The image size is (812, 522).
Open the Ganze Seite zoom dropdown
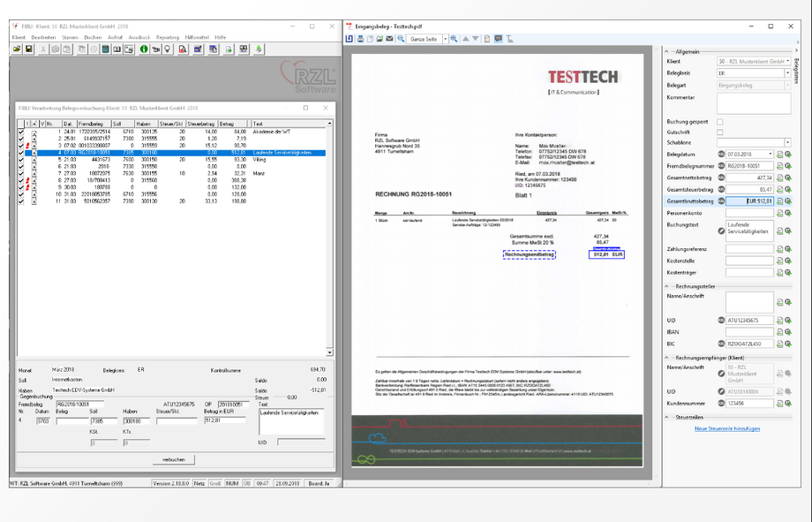[x=445, y=38]
